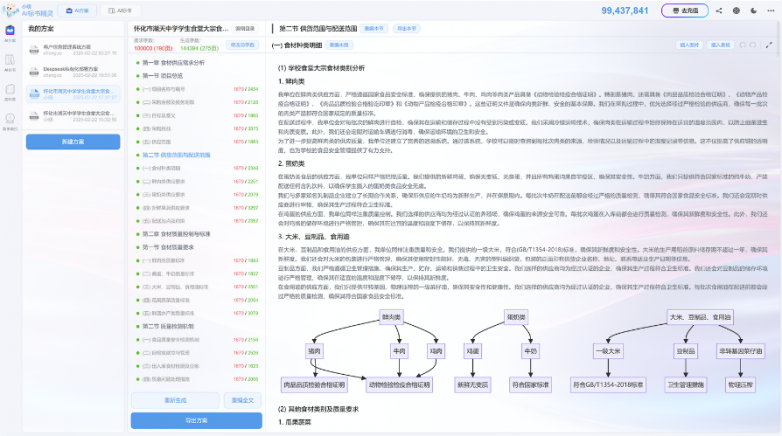Click the 修改总字数 button
This screenshot has width=782, height=436.
pos(243,45)
